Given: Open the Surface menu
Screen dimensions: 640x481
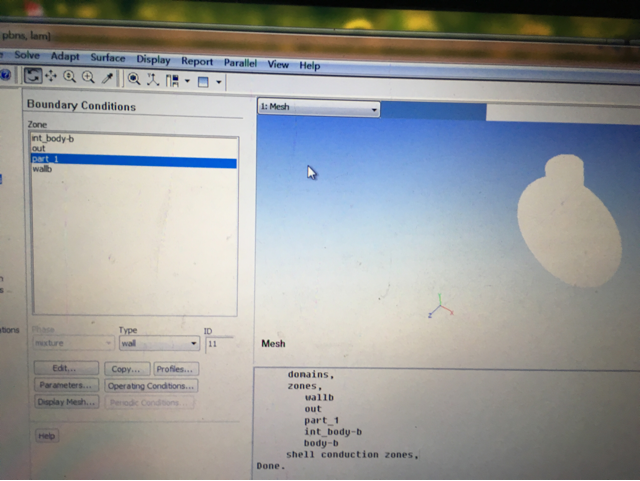Looking at the screenshot, I should click(108, 58).
